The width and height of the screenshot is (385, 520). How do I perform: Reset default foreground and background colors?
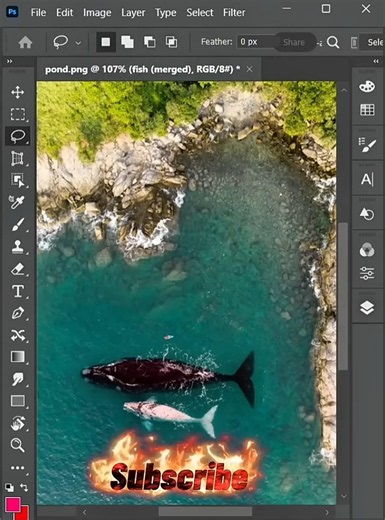click(10, 488)
